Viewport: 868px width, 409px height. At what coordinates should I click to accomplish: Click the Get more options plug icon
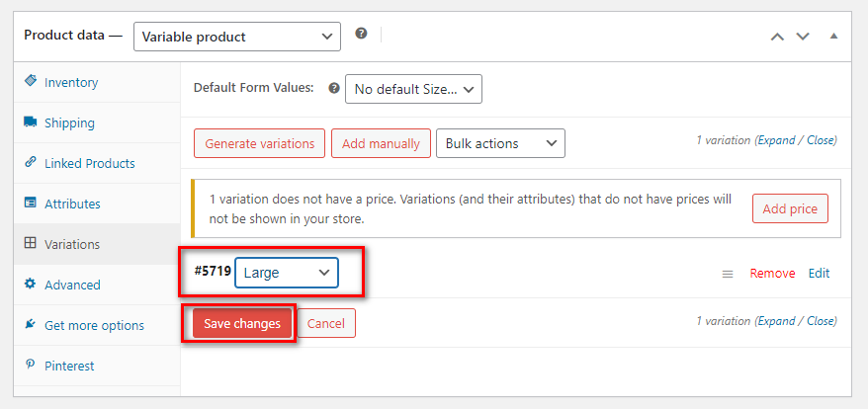coord(31,324)
